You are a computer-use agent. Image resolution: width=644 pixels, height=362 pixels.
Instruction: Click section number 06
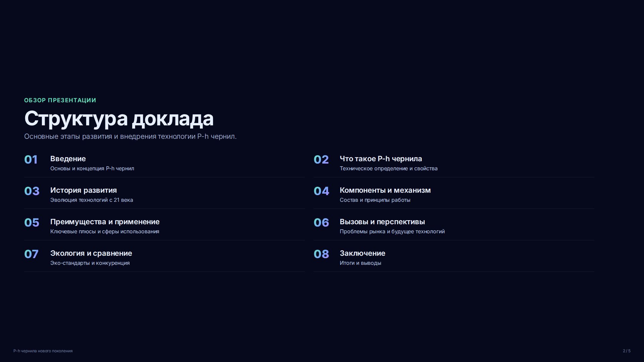click(321, 223)
